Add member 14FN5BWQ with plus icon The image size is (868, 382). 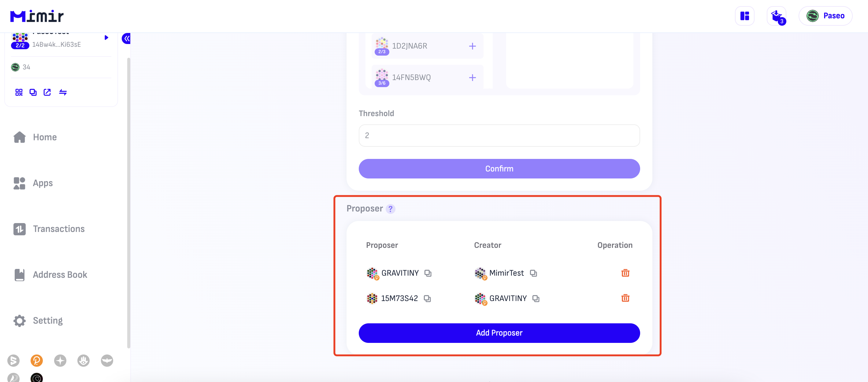(473, 78)
